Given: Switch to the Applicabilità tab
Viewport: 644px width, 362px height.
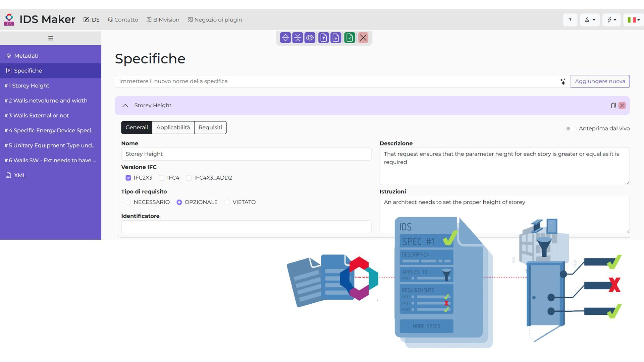Looking at the screenshot, I should 173,127.
